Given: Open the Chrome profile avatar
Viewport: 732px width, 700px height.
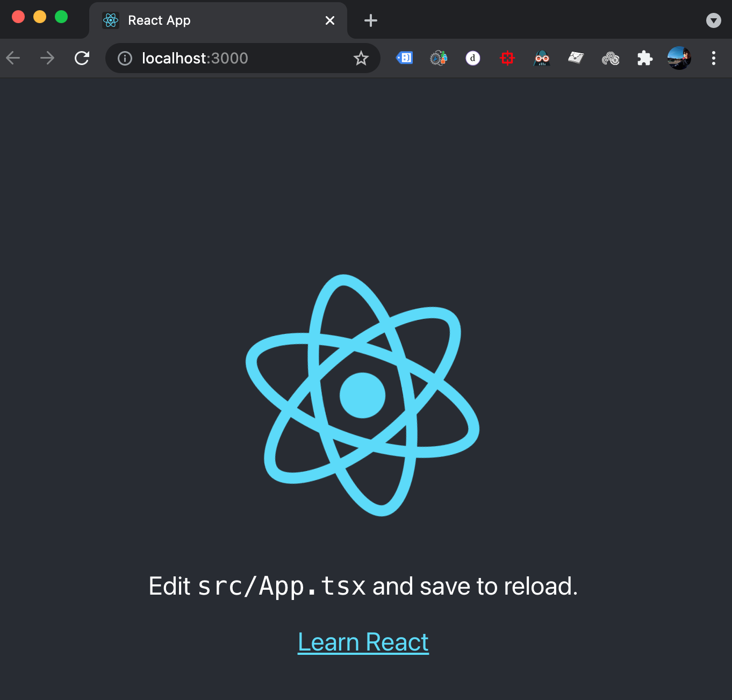Looking at the screenshot, I should click(x=679, y=58).
